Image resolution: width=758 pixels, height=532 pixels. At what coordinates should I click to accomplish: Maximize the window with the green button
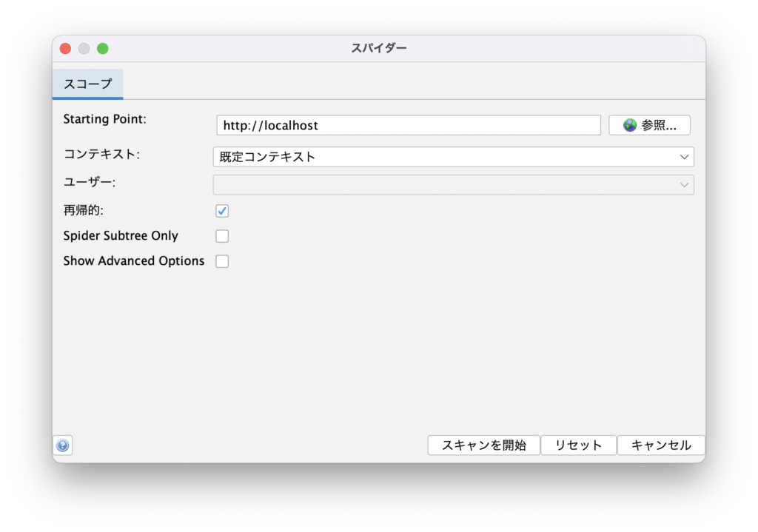pos(102,48)
